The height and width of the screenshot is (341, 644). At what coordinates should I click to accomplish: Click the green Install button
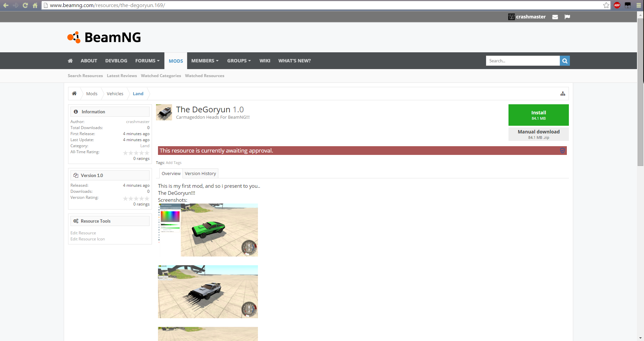tap(539, 115)
